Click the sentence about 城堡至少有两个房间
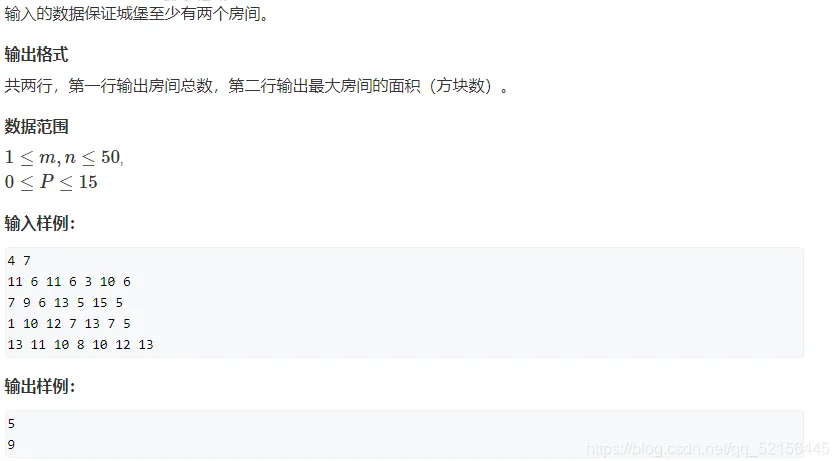This screenshot has width=835, height=461. (x=137, y=13)
